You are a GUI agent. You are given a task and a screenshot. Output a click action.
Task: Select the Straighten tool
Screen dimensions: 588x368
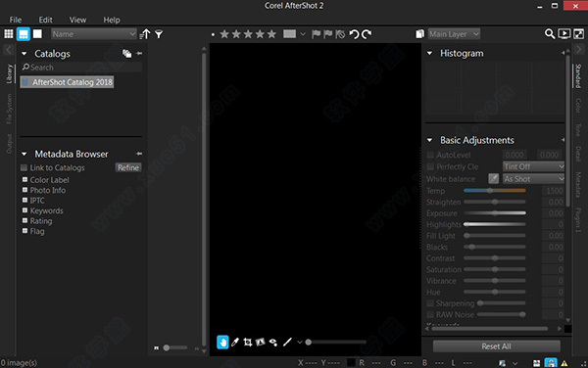(x=261, y=342)
